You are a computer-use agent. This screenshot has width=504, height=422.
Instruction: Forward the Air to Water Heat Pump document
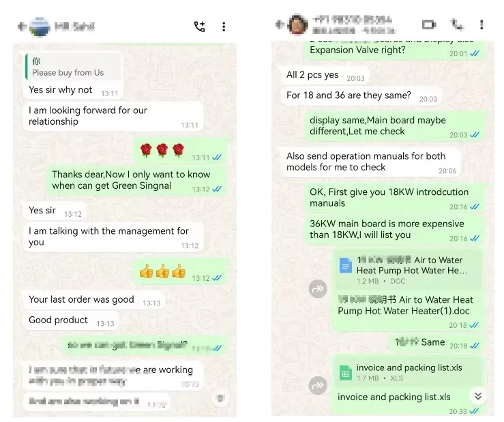(x=318, y=288)
